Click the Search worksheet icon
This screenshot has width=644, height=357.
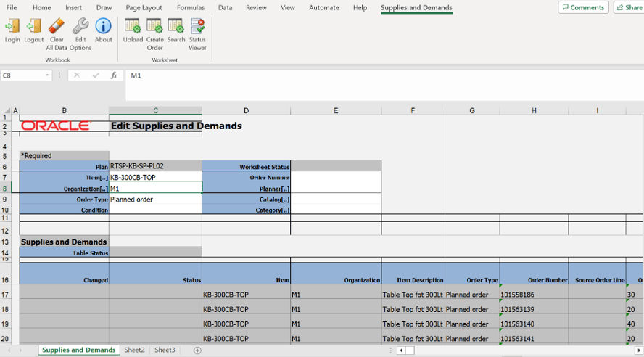pyautogui.click(x=176, y=26)
